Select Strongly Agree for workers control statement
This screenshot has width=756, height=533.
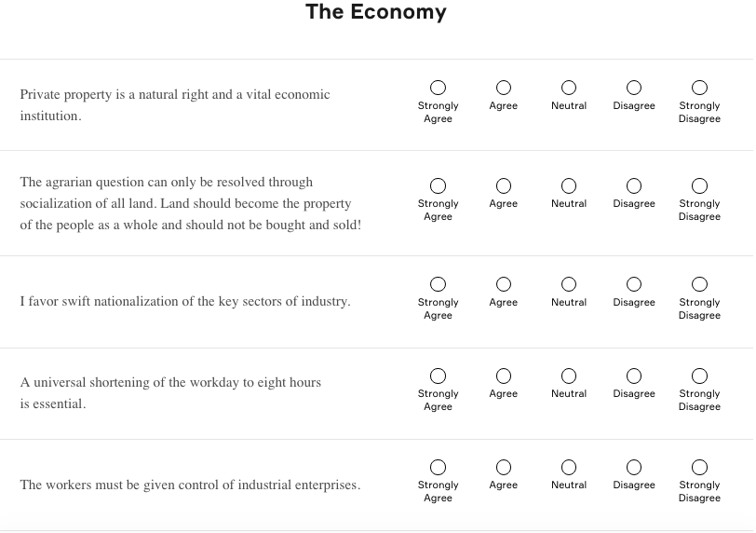pyautogui.click(x=438, y=467)
